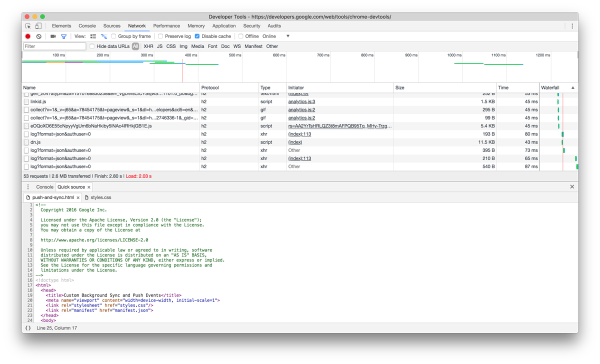Filter requests by JS type
The image size is (600, 364).
click(x=160, y=46)
